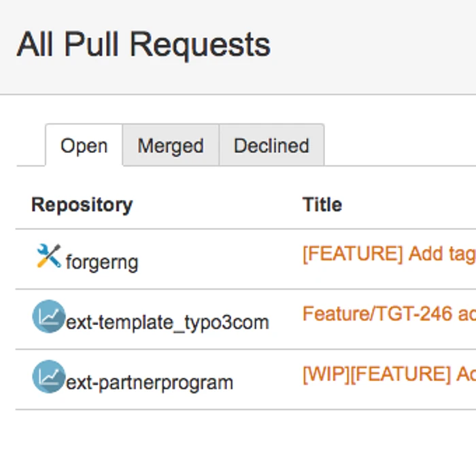This screenshot has height=476, width=476.
Task: Switch to the Merged tab
Action: pos(171,146)
